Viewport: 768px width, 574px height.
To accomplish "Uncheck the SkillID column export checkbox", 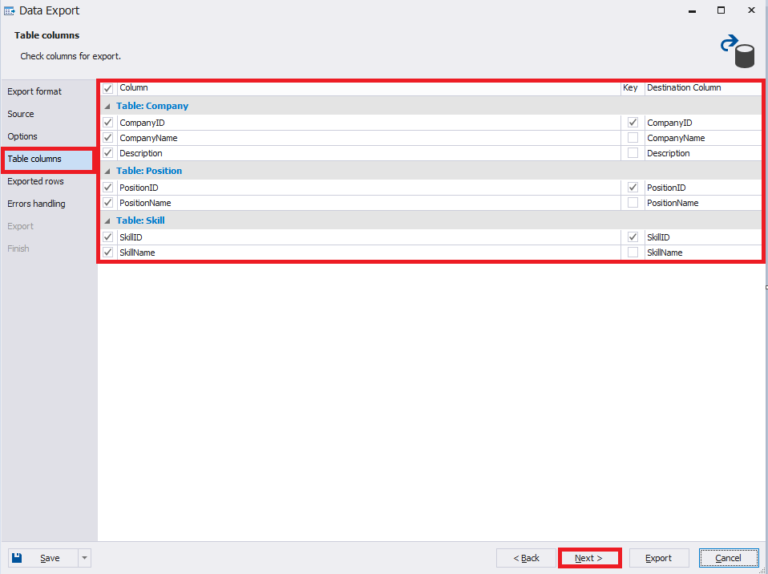I will [x=108, y=237].
